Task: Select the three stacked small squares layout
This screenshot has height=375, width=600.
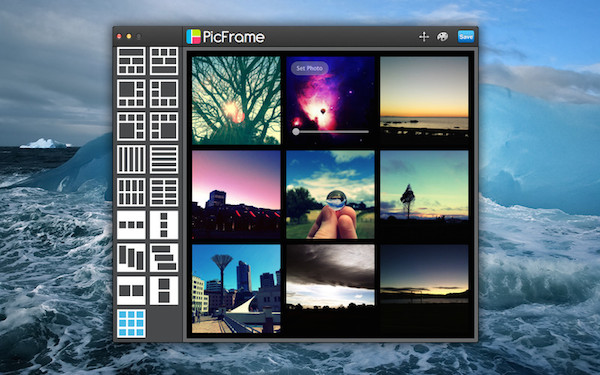Action: coord(164,225)
